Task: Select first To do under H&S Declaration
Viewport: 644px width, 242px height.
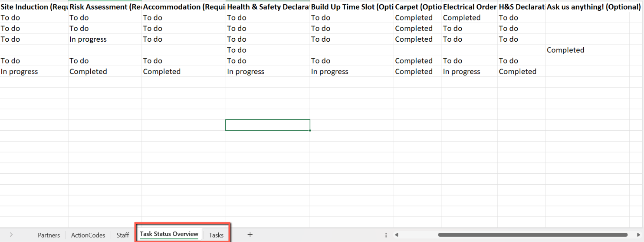Action: (522, 18)
